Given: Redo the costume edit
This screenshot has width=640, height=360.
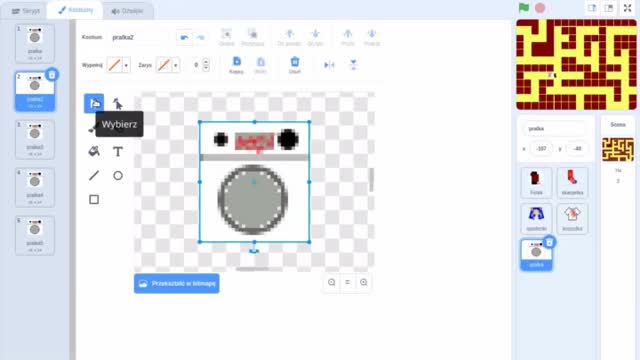Looking at the screenshot, I should click(x=201, y=38).
